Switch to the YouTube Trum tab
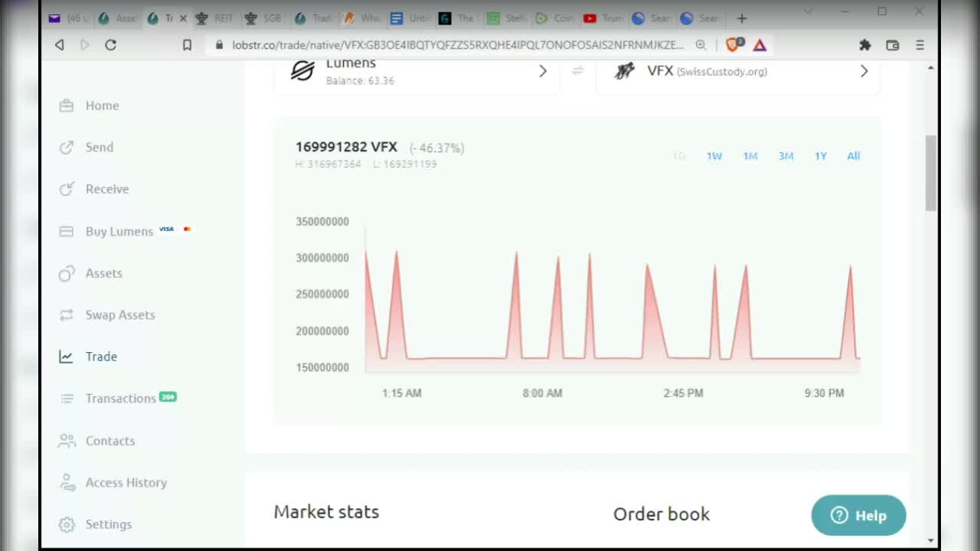 coord(603,18)
